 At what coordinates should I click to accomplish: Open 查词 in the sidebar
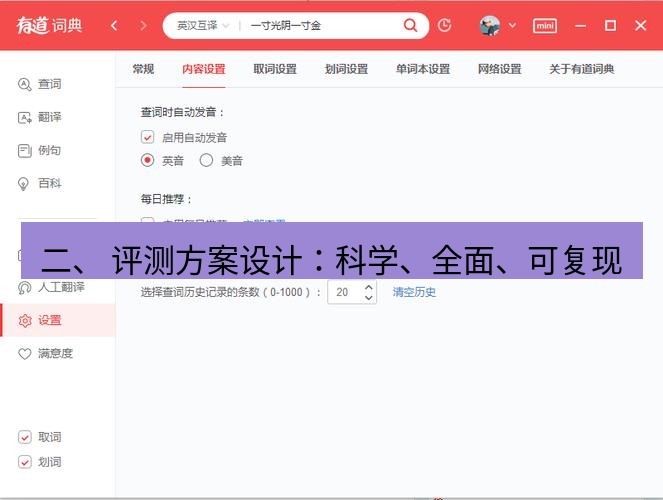pyautogui.click(x=39, y=84)
